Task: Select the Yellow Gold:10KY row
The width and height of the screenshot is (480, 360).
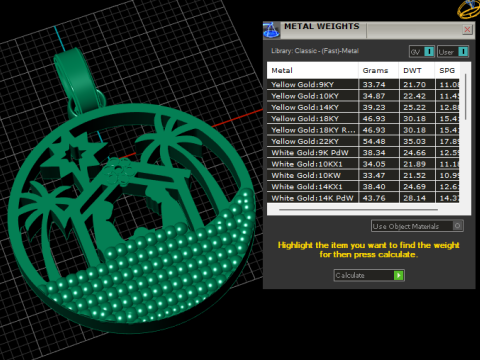Action: [x=363, y=96]
